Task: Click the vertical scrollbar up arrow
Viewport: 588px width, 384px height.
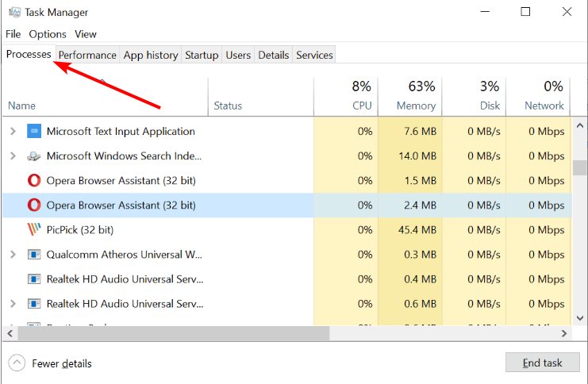Action: click(x=580, y=125)
